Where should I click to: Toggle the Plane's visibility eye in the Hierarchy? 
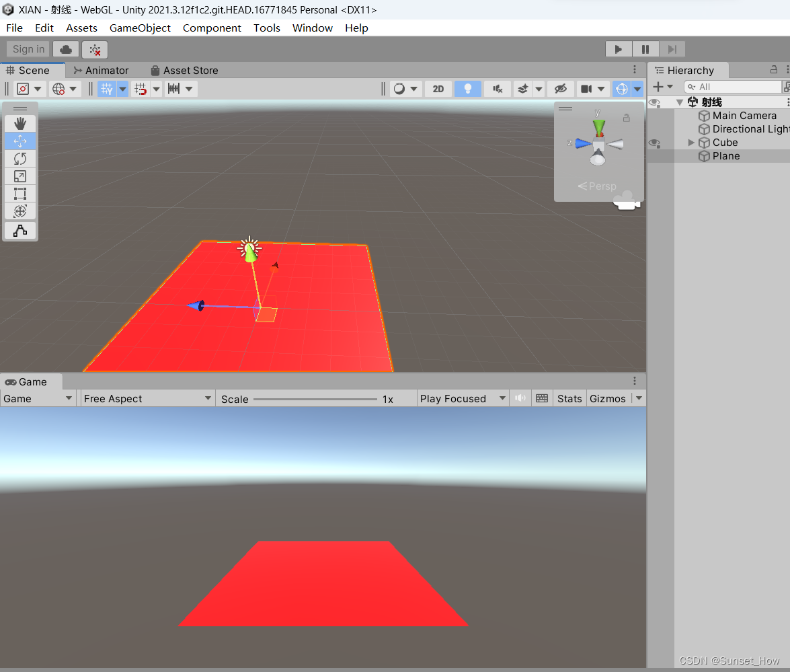tap(654, 155)
